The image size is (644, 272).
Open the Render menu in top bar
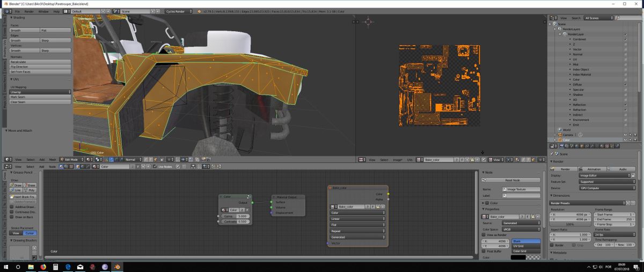pyautogui.click(x=30, y=11)
